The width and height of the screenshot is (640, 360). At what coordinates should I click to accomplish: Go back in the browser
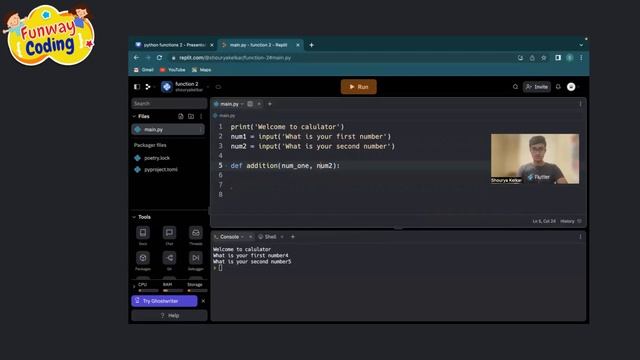[x=136, y=58]
